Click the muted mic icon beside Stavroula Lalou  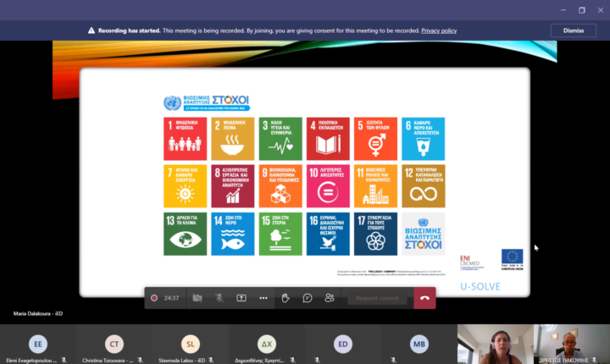211,361
